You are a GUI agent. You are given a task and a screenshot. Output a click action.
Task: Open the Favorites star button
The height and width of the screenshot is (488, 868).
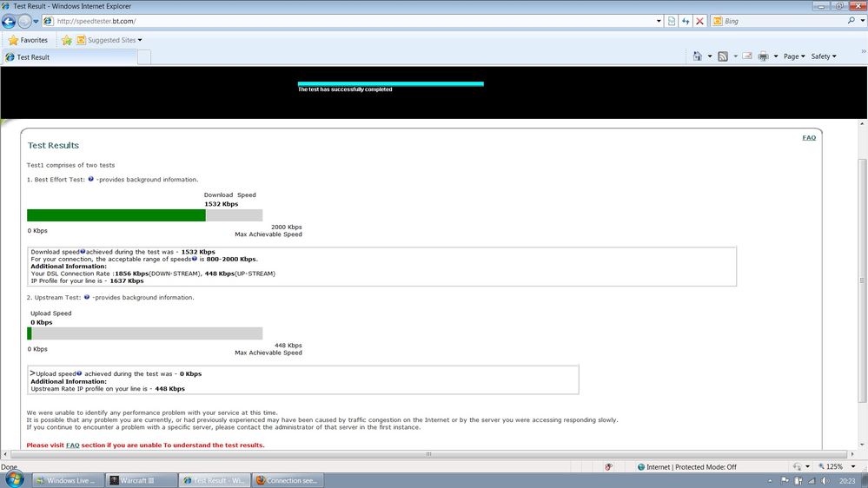click(x=28, y=40)
